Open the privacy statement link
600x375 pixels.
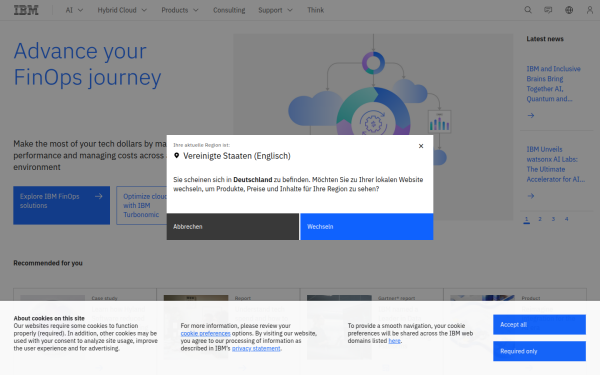256,349
